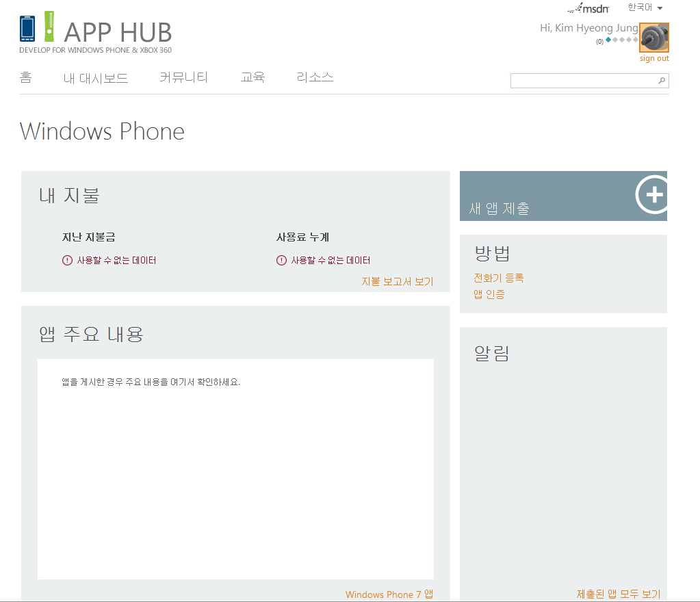This screenshot has width=700, height=602.
Task: Click the 사용료 누계 heading
Action: 302,237
